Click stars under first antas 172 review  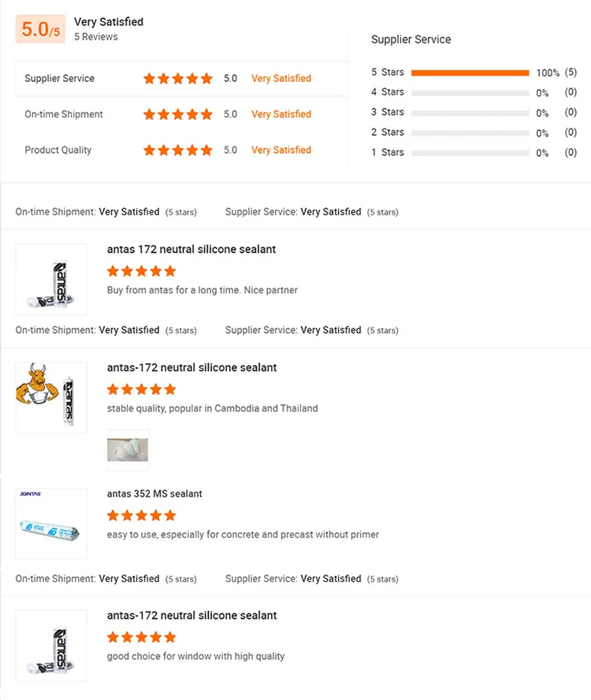click(142, 271)
